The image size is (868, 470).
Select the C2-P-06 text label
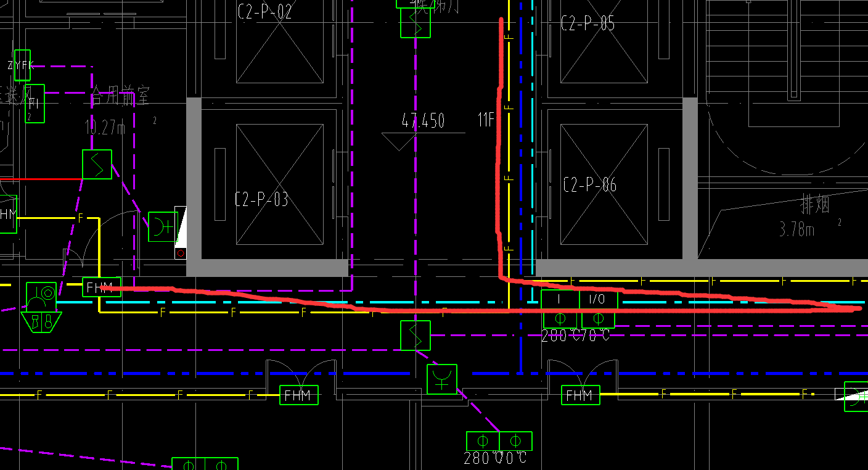(590, 184)
